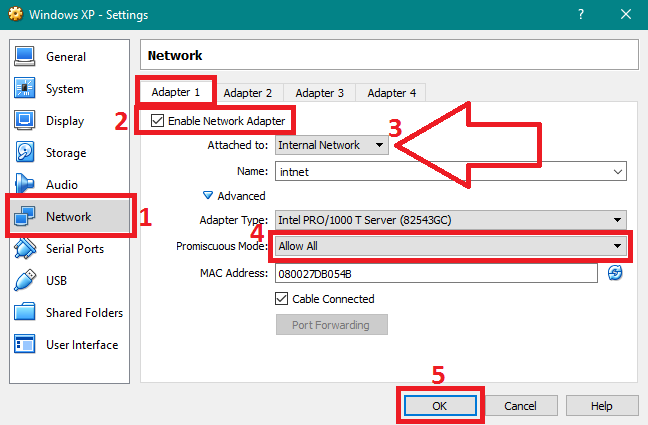Switch to the Adapter 2 tab
648x425 pixels.
pos(248,93)
